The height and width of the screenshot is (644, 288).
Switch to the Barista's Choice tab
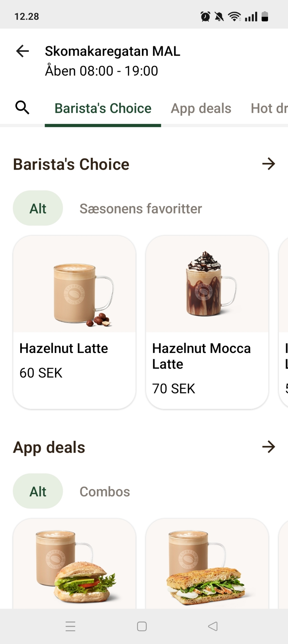(103, 109)
